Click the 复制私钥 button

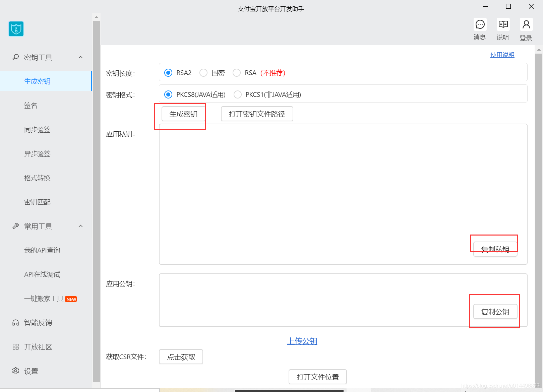[495, 249]
